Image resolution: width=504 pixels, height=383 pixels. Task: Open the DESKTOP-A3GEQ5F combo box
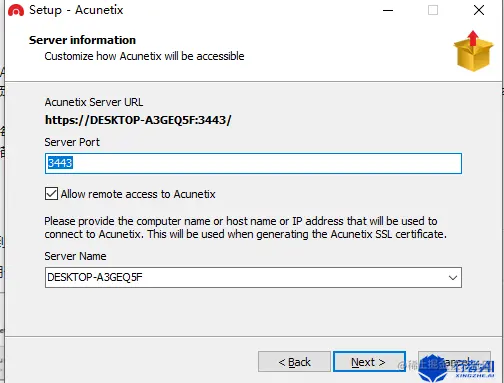point(253,277)
